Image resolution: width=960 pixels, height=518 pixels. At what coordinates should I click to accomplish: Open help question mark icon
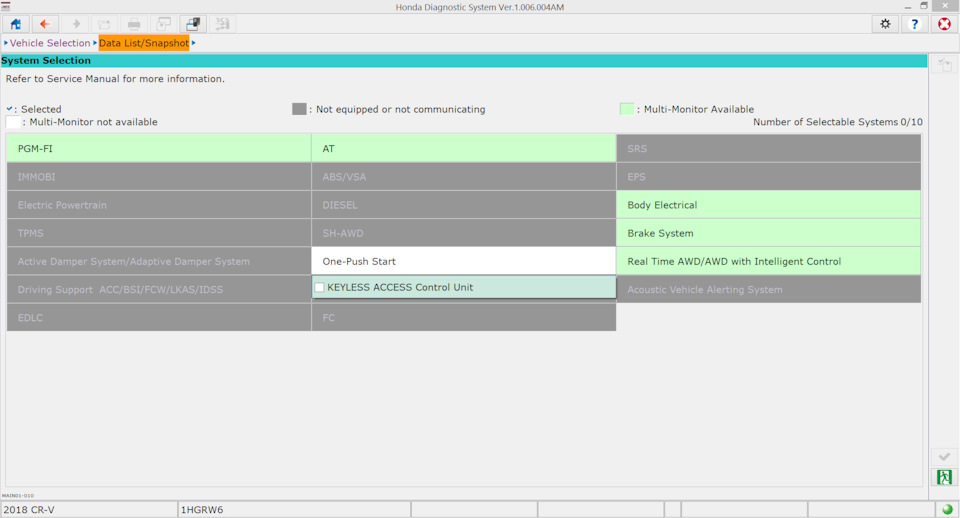tap(915, 24)
